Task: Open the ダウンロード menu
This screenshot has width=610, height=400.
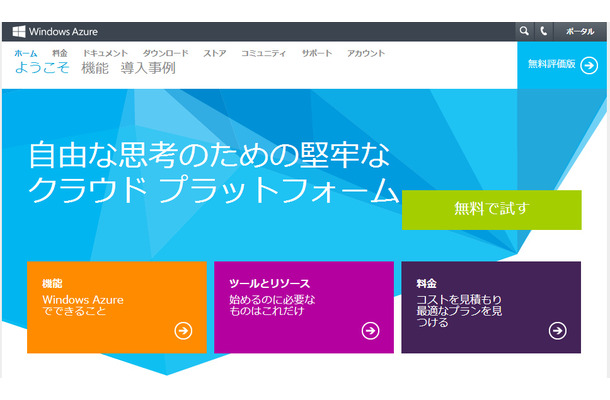Action: pos(165,53)
